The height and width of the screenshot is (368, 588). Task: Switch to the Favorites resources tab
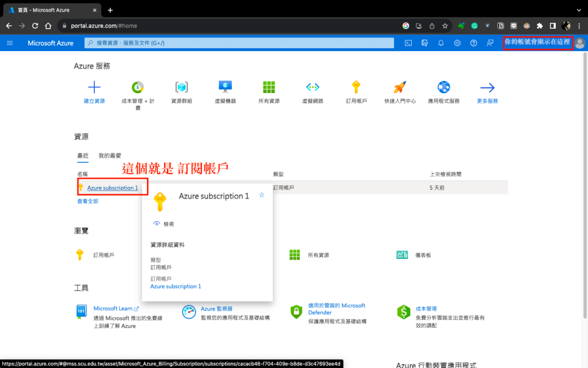[x=110, y=155]
